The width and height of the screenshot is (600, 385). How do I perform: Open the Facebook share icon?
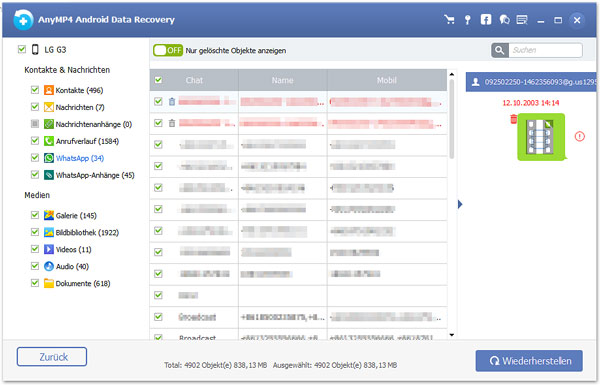(x=486, y=20)
